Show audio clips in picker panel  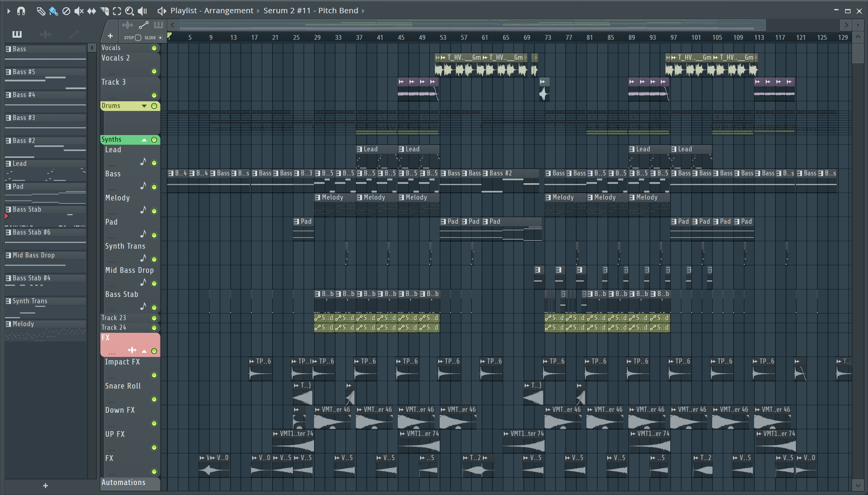click(45, 34)
